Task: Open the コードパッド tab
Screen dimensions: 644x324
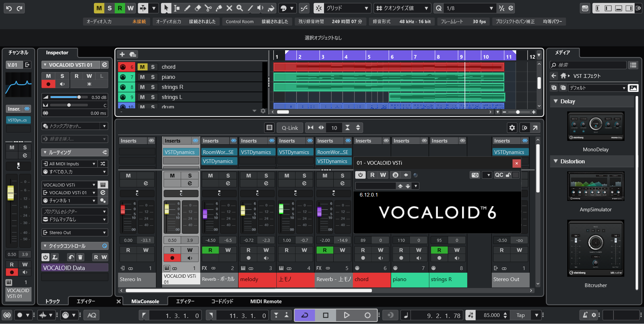Action: point(222,302)
